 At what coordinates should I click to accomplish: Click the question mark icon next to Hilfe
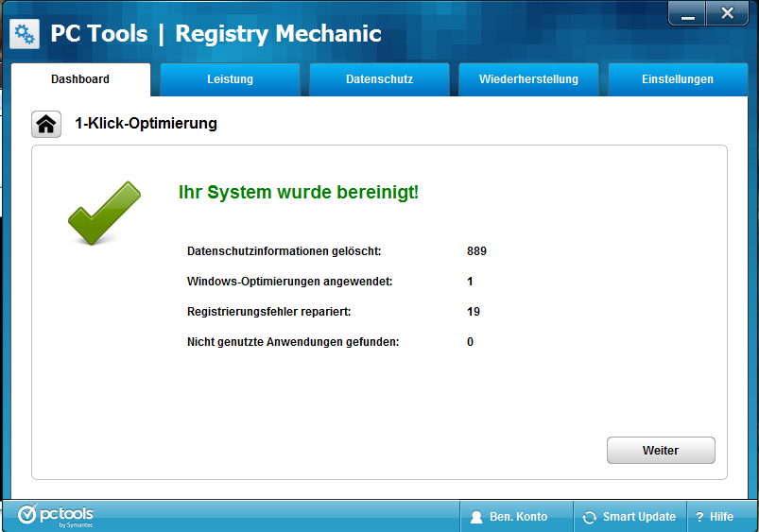tap(699, 517)
